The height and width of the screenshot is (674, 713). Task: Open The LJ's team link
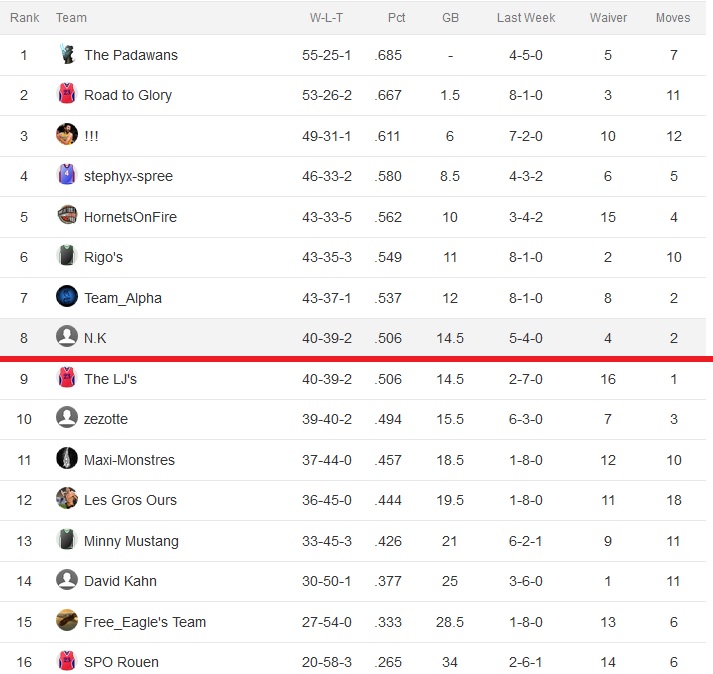coord(110,379)
